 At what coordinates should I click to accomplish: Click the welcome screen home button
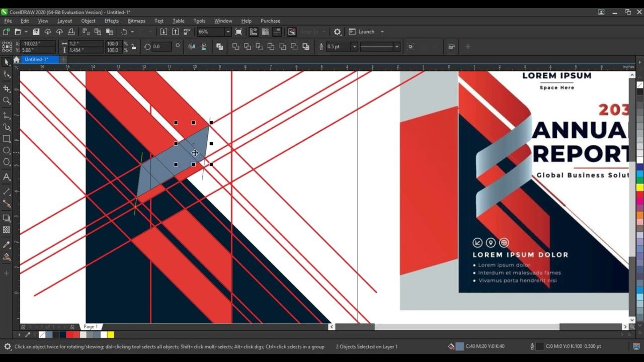pos(16,59)
